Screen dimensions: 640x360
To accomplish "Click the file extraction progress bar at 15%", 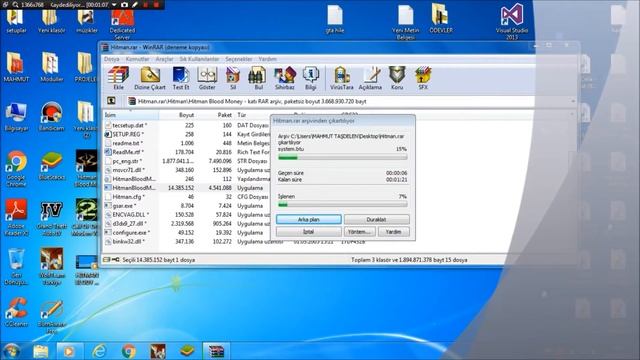I will (x=342, y=157).
